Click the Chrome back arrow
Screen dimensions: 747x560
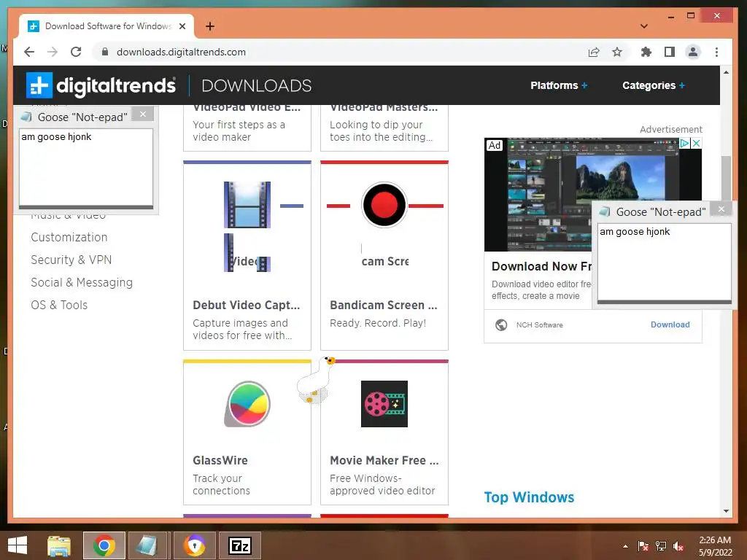tap(29, 52)
